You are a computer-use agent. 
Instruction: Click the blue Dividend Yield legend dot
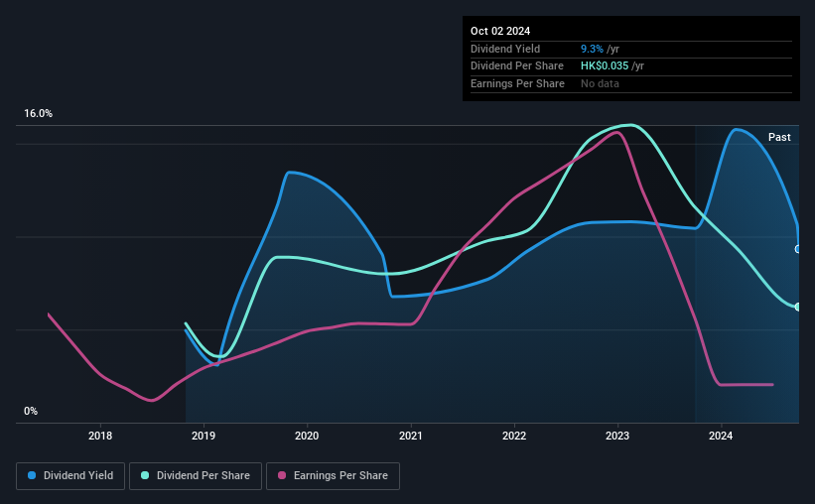pos(32,475)
